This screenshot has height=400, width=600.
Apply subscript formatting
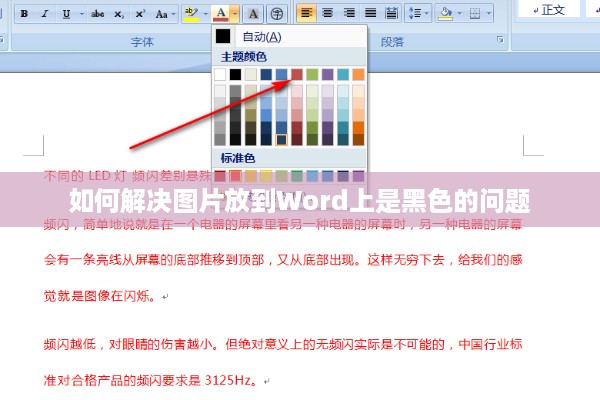tap(119, 14)
